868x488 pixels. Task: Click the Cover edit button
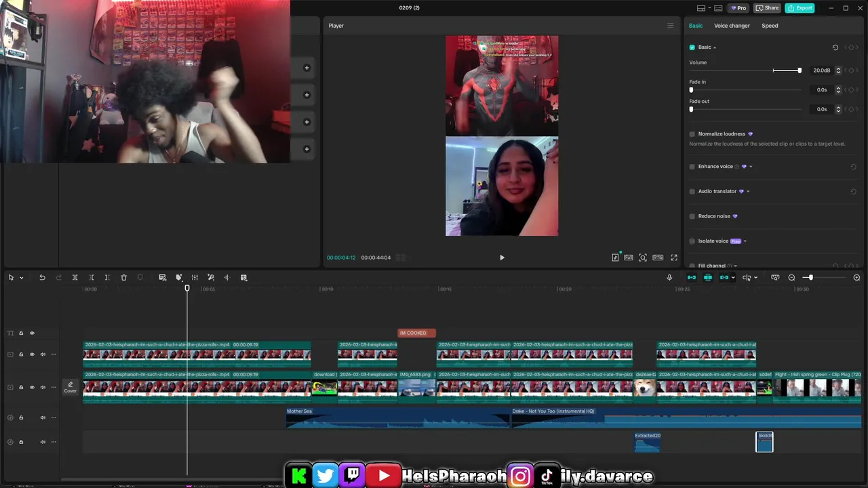pos(71,388)
